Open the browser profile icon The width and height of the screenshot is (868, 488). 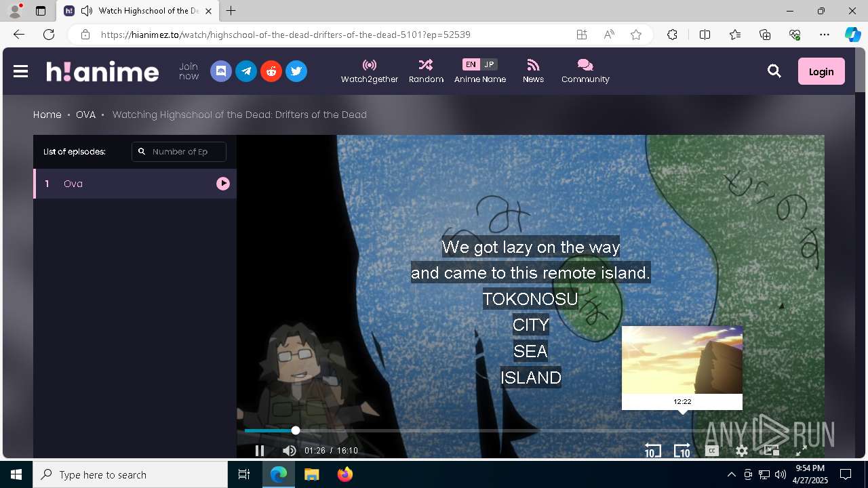pyautogui.click(x=15, y=11)
